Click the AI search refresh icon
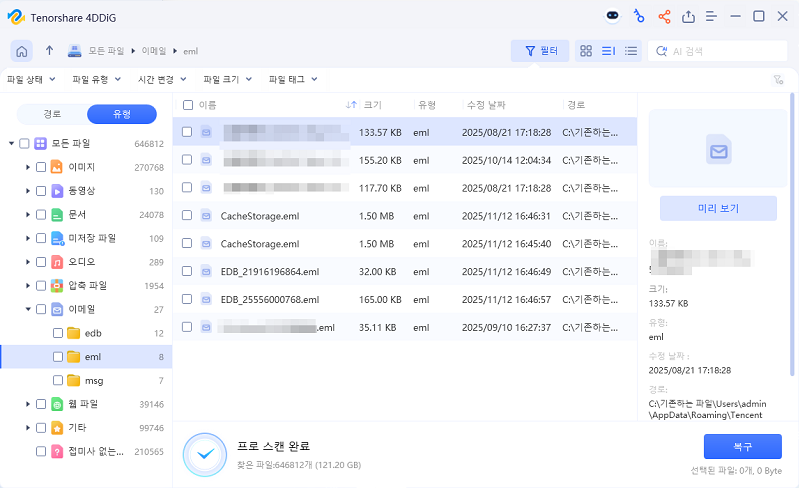Image resolution: width=799 pixels, height=488 pixels. click(661, 51)
